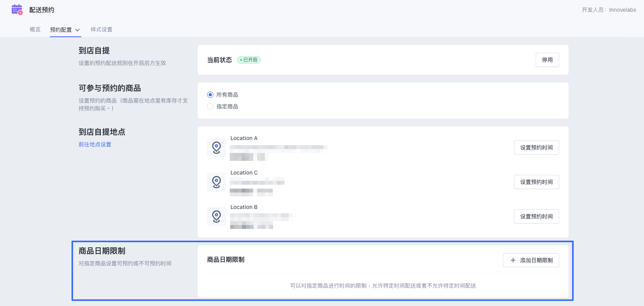Click the plus icon in 添加日期限制
The width and height of the screenshot is (644, 306).
pos(513,260)
